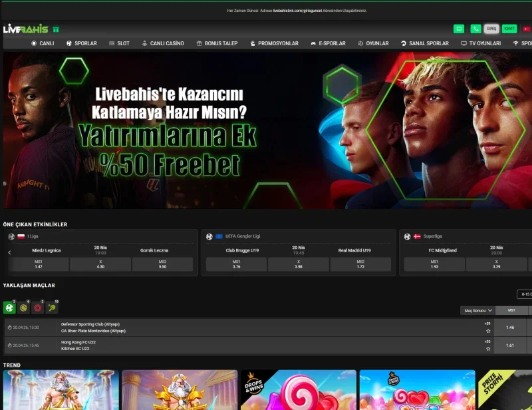Bet MS2 1.72 on Real Madrid U19
Viewport: 532px width, 410px height.
360,264
